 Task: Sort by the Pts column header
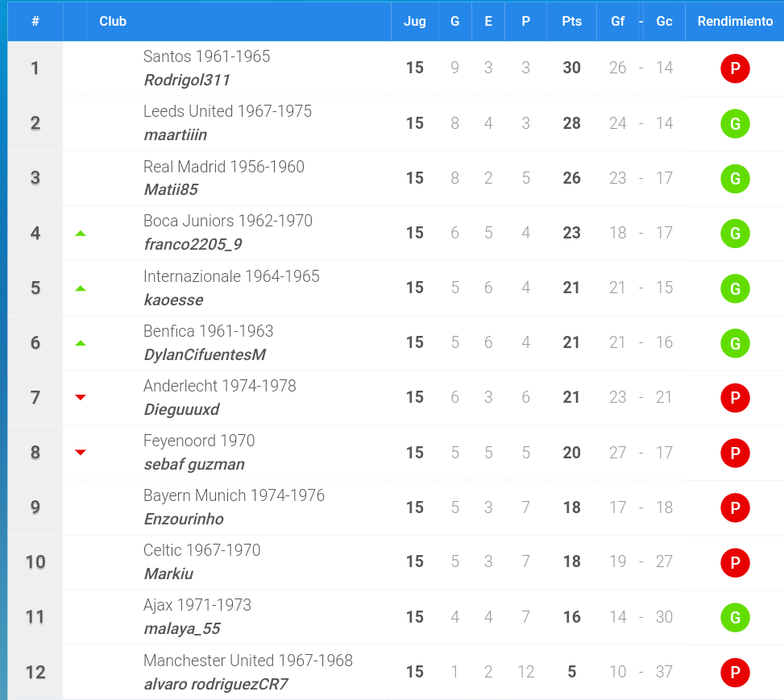pyautogui.click(x=571, y=22)
